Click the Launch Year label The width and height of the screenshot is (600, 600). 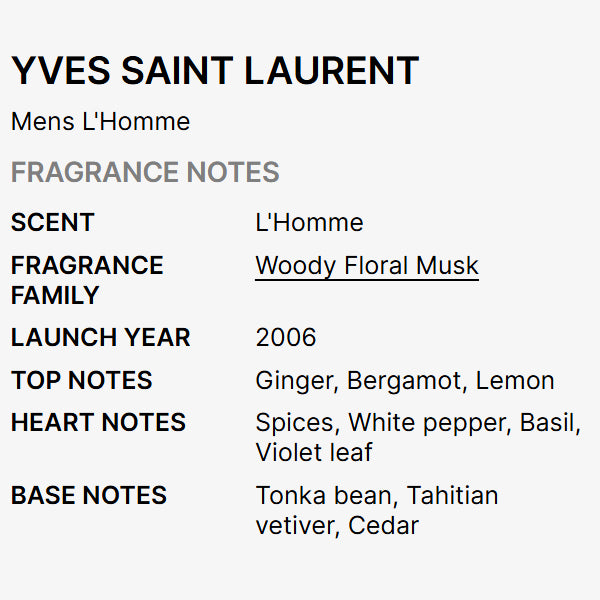(100, 338)
